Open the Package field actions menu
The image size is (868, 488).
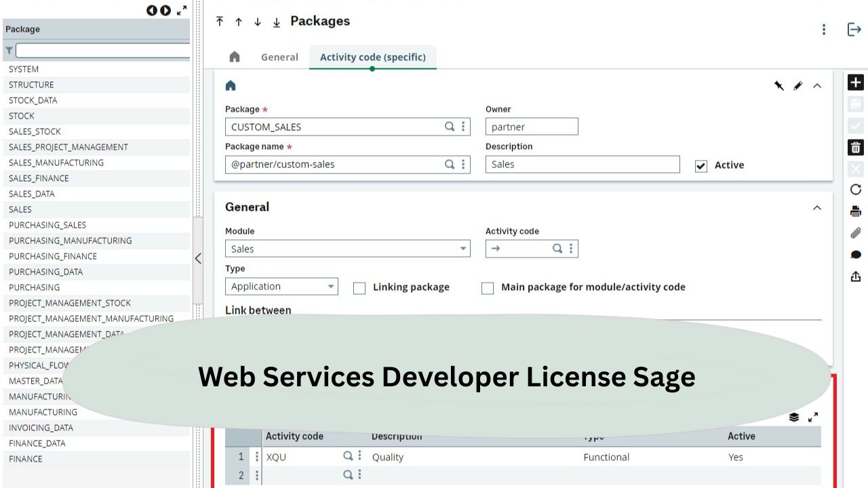click(464, 127)
